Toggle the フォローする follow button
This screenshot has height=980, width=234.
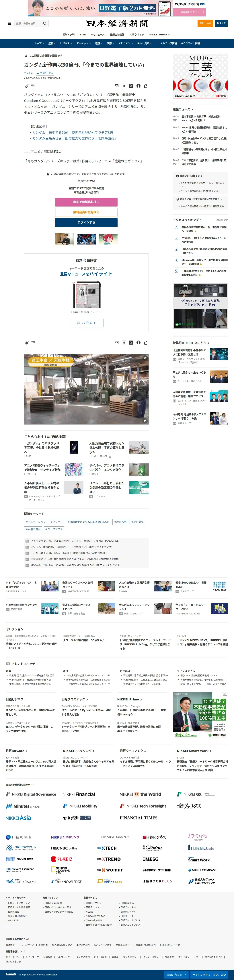point(45,73)
